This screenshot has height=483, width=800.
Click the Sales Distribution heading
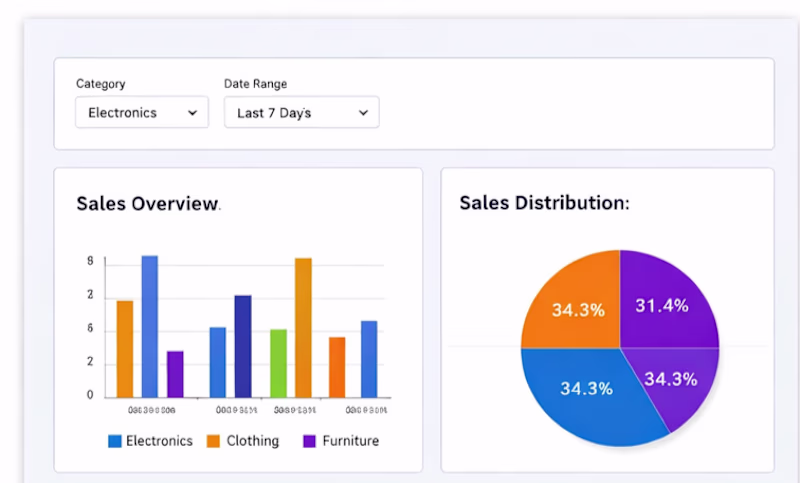point(544,203)
